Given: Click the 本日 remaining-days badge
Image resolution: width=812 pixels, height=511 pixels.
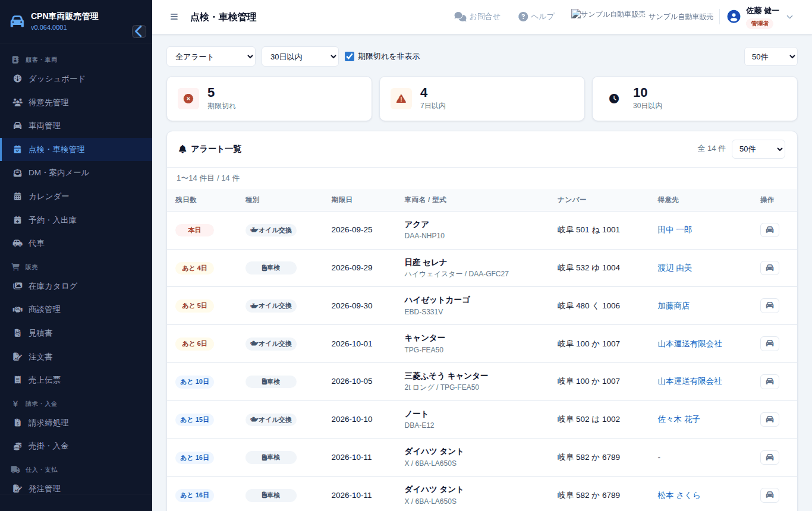Looking at the screenshot, I should 194,230.
